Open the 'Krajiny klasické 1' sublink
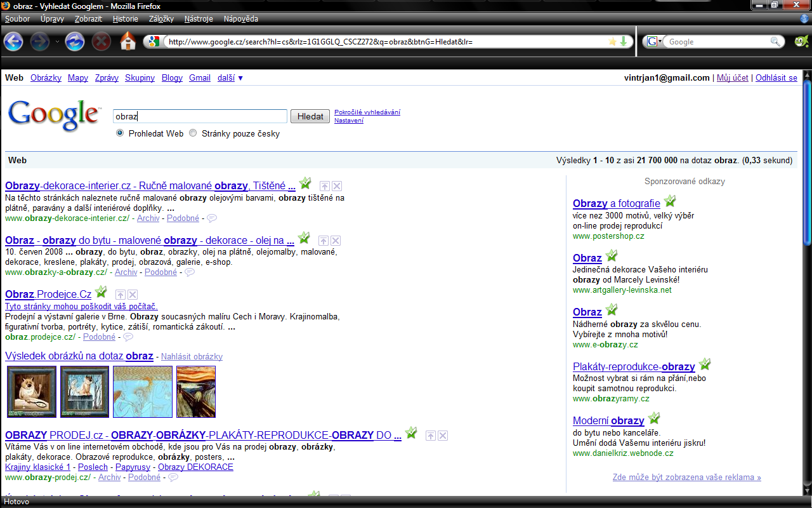This screenshot has width=812, height=508. [x=37, y=467]
